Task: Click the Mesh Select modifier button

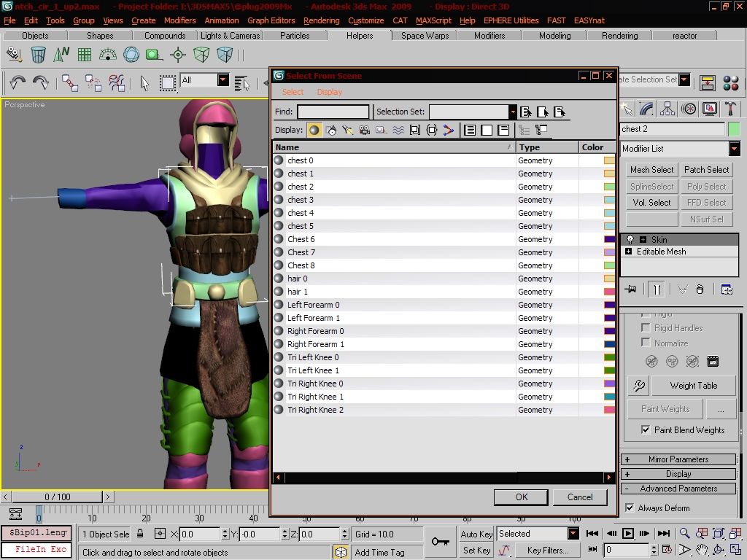Action: (x=651, y=169)
